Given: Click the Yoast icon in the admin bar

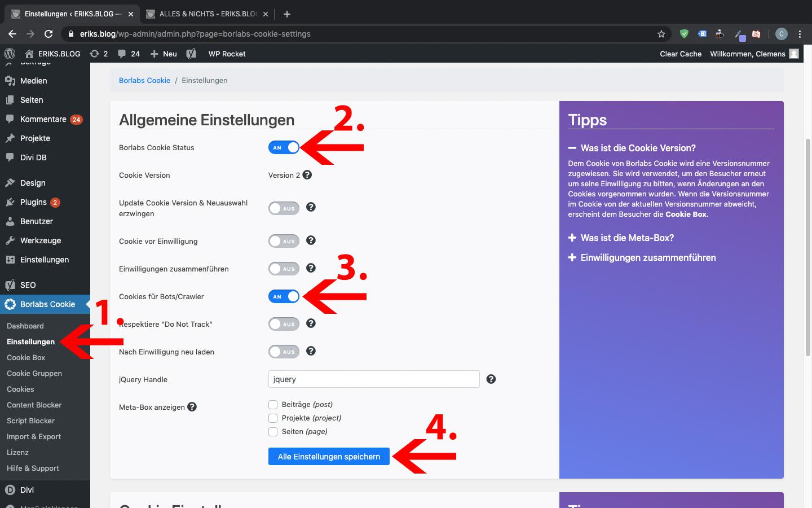Looking at the screenshot, I should pyautogui.click(x=191, y=54).
